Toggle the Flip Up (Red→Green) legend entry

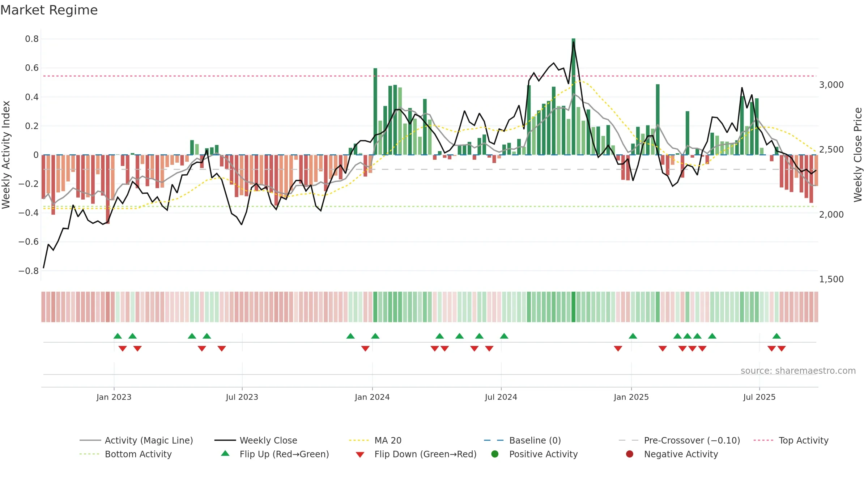point(275,454)
